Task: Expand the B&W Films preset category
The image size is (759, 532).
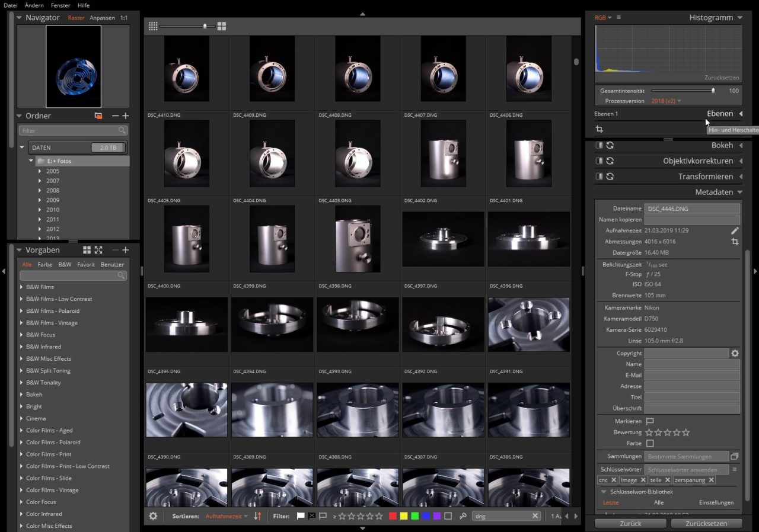Action: point(22,287)
